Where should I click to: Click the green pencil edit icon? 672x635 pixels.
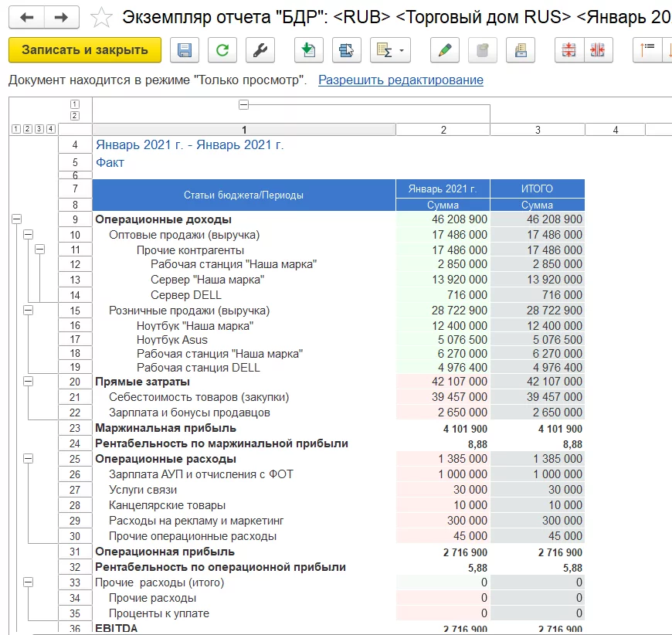click(444, 50)
